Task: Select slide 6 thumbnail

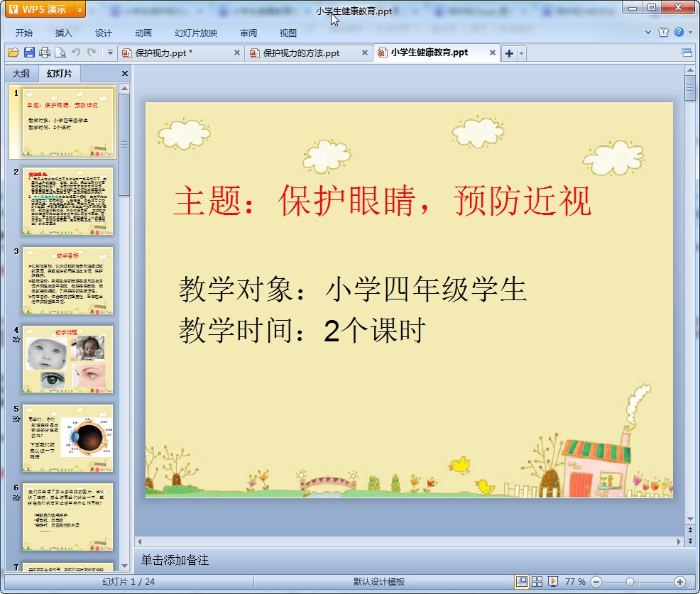Action: click(68, 517)
